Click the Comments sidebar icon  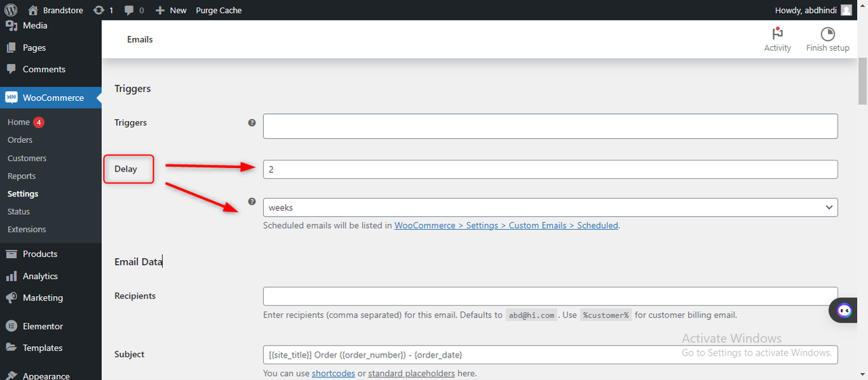point(11,70)
